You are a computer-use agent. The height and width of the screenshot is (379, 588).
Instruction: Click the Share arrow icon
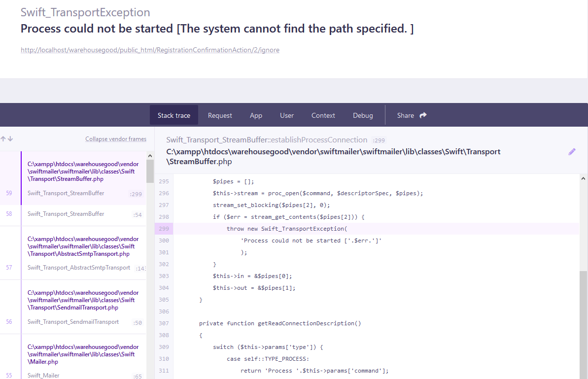pyautogui.click(x=423, y=115)
